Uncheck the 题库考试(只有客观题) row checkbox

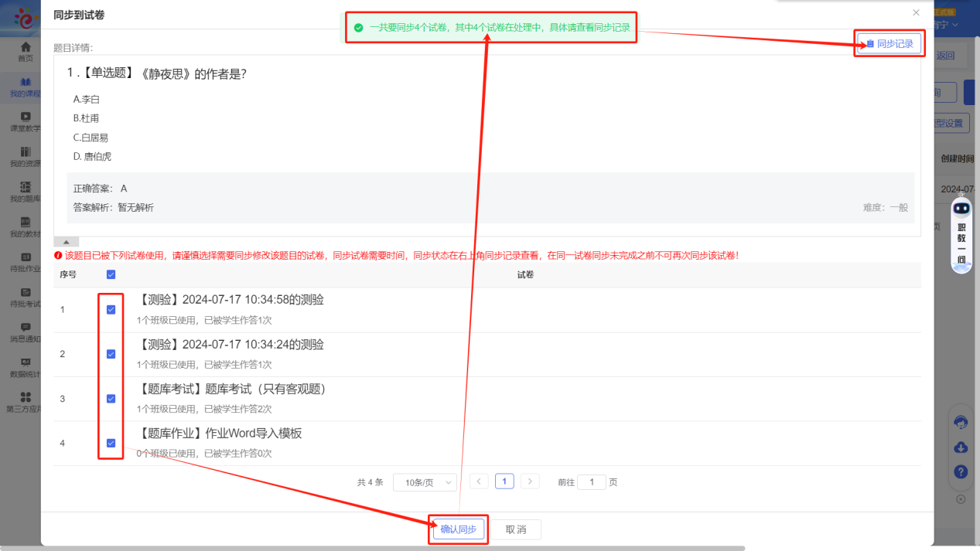111,399
